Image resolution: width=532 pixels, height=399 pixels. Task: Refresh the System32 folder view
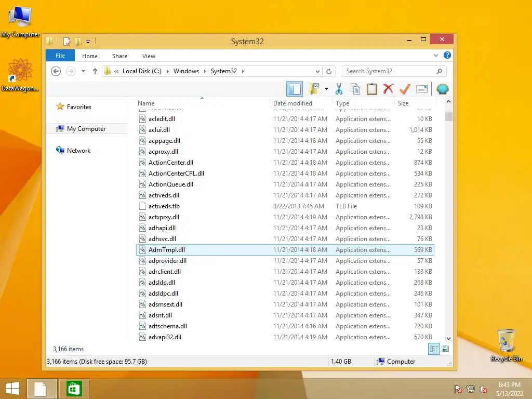tap(329, 71)
